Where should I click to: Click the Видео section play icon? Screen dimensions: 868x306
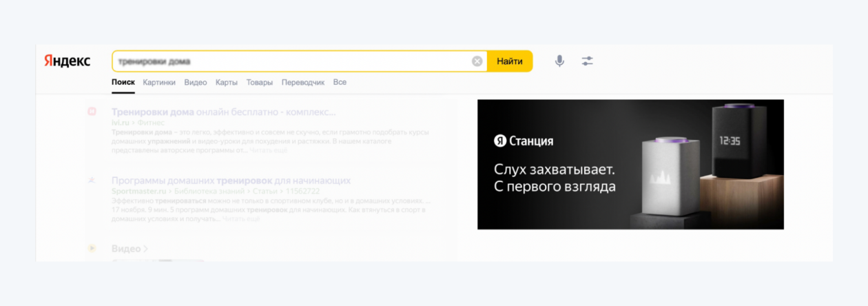92,248
